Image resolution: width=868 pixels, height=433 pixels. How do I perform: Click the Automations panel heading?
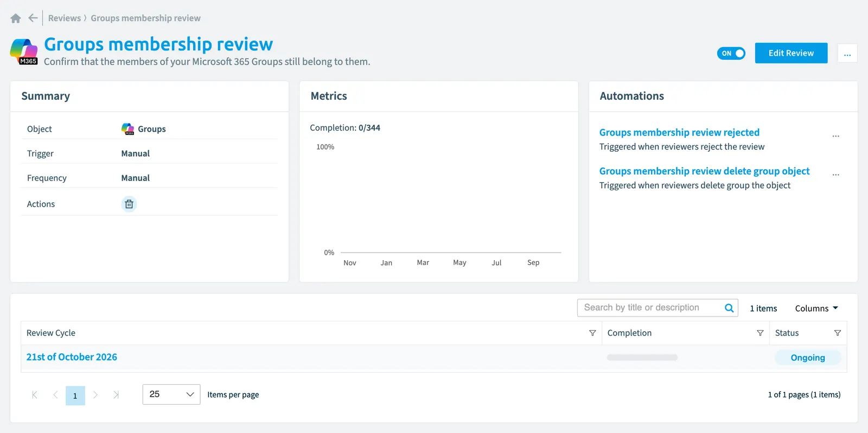click(x=631, y=96)
